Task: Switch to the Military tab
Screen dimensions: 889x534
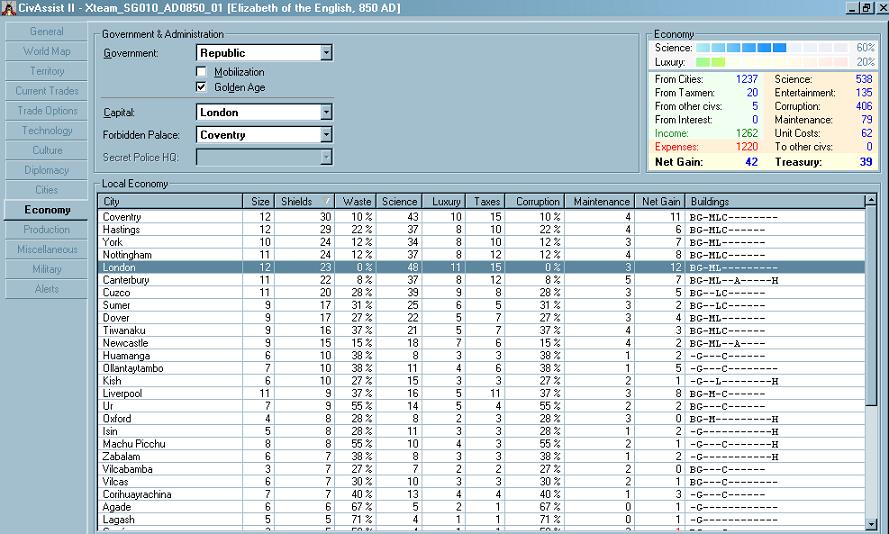Action: click(x=46, y=270)
